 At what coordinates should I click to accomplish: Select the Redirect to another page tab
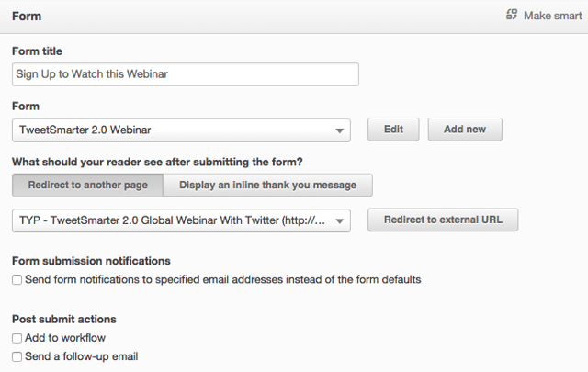tap(87, 185)
